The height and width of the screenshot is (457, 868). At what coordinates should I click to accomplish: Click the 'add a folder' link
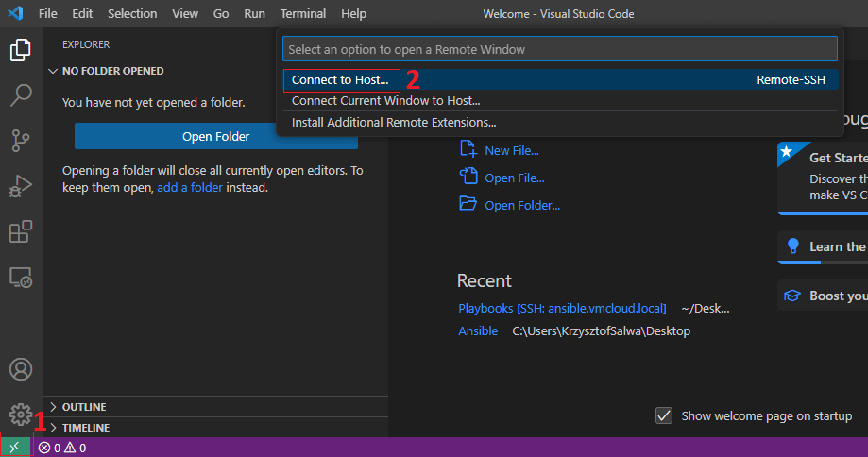click(190, 187)
